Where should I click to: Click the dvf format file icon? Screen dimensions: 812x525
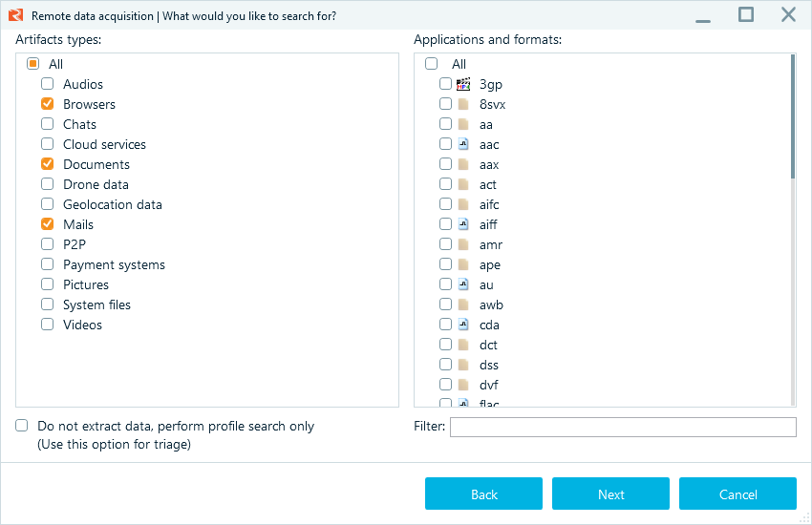click(x=463, y=385)
